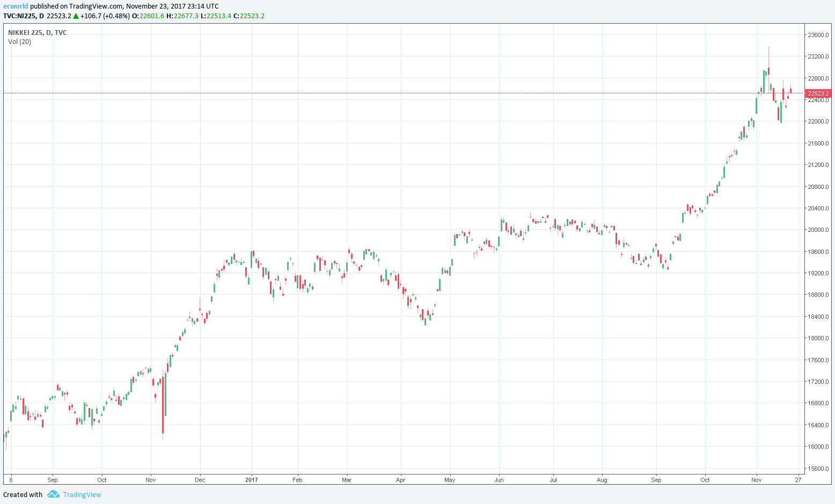Open the TradingView footer link
This screenshot has height=504, width=835.
pyautogui.click(x=82, y=495)
